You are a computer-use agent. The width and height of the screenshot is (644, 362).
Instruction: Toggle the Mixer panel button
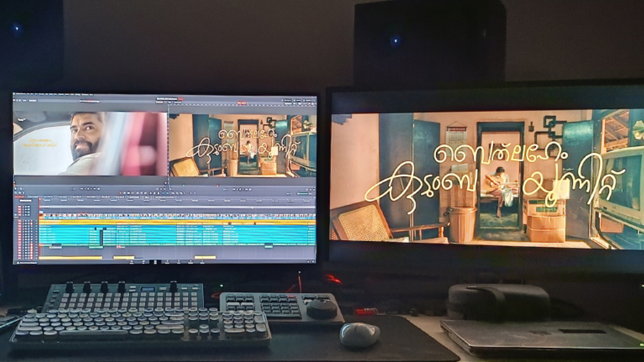(288, 101)
